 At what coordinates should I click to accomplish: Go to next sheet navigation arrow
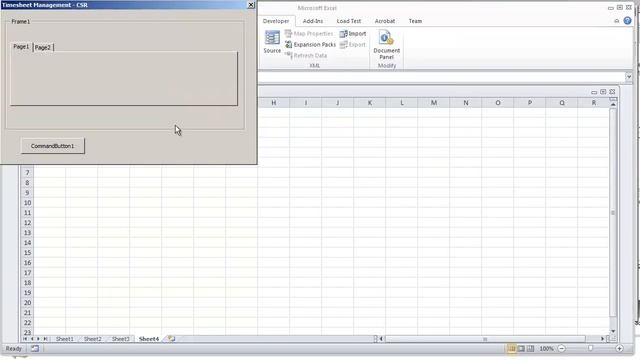38,339
